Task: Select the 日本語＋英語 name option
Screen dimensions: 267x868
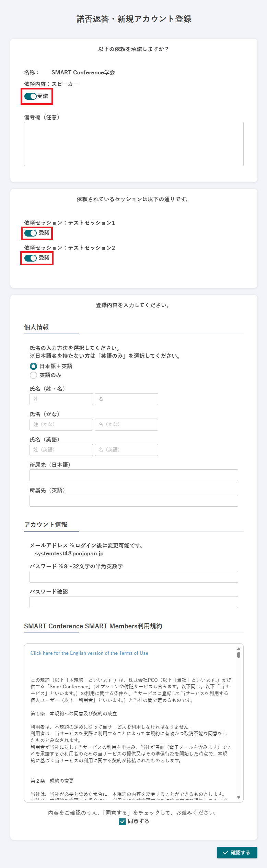Action: coord(33,366)
